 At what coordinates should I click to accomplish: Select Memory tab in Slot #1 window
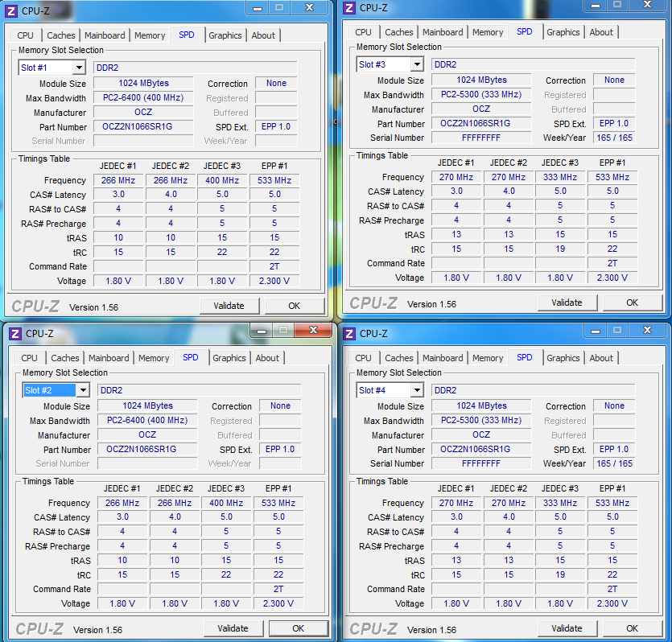[150, 35]
